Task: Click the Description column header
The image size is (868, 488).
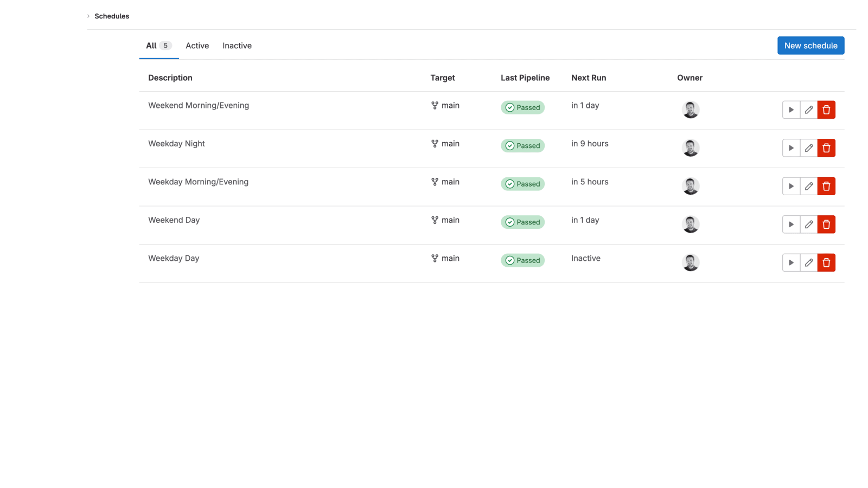Action: (x=170, y=78)
